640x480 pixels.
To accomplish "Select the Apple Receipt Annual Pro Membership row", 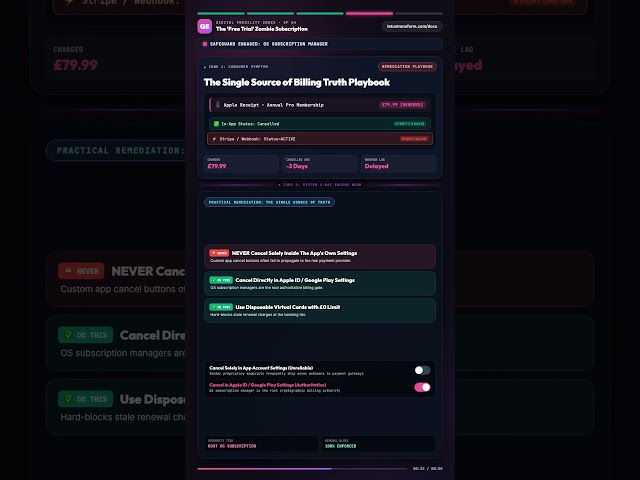I will (x=320, y=105).
